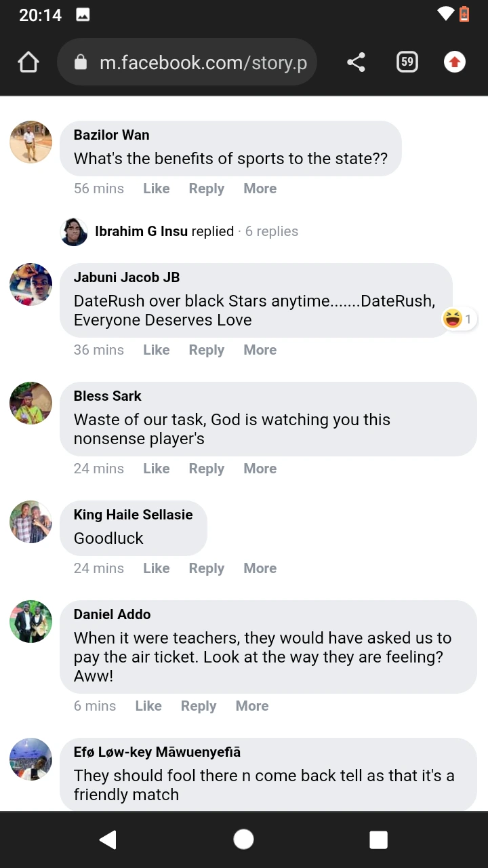Open More menu under Daniel Addo's comment

click(x=251, y=706)
